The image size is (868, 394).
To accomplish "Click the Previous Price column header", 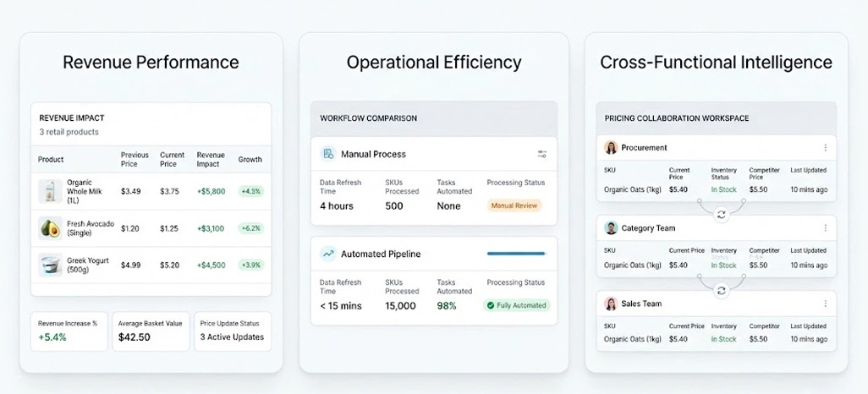I will pos(135,159).
